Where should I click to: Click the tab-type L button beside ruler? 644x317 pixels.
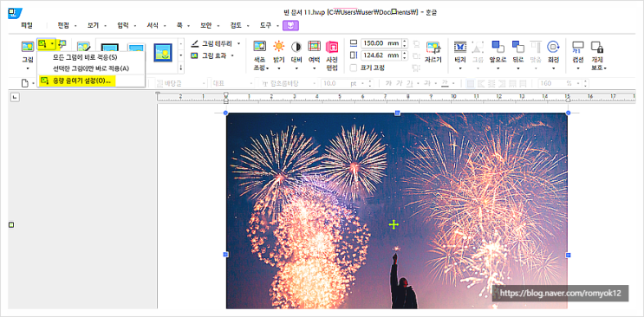[15, 97]
